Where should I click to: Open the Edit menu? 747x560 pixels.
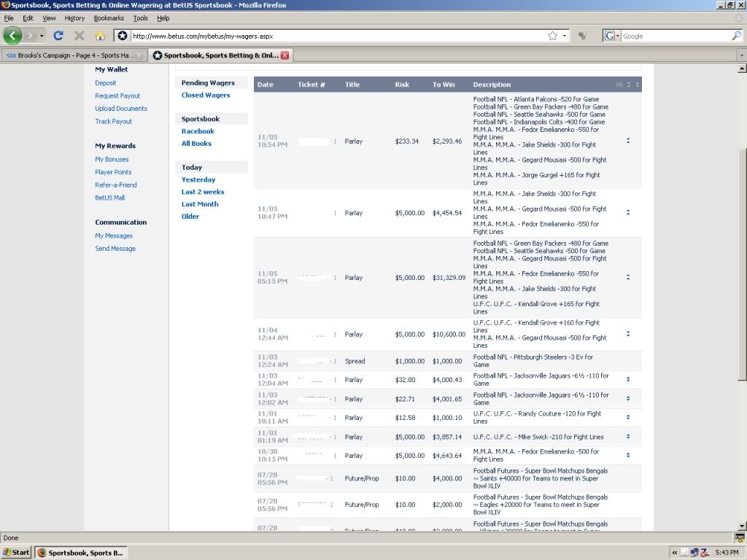(28, 18)
